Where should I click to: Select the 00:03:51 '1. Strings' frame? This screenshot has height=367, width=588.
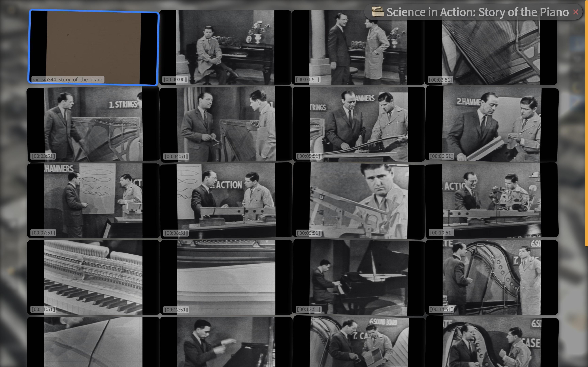pos(93,124)
